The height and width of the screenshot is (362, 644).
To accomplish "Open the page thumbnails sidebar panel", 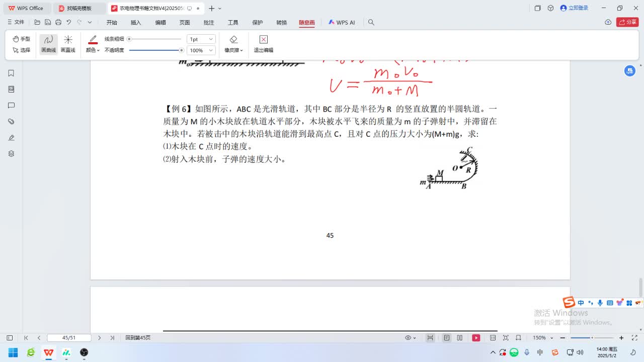I will point(11,89).
